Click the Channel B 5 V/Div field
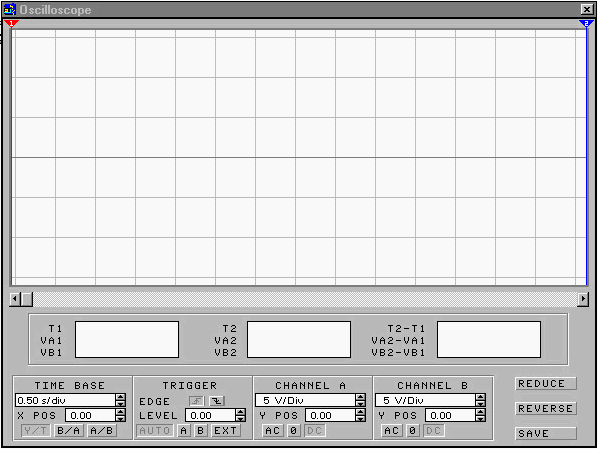Image resolution: width=598 pixels, height=449 pixels. 425,400
